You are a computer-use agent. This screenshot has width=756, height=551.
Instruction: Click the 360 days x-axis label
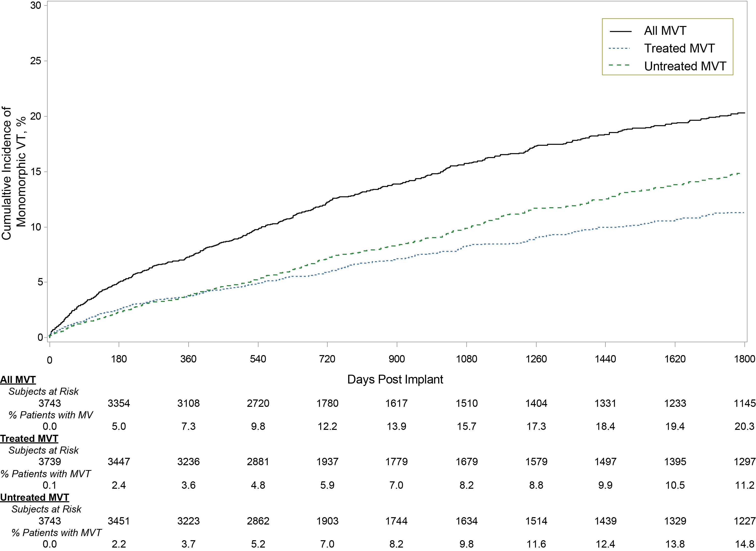(x=188, y=359)
